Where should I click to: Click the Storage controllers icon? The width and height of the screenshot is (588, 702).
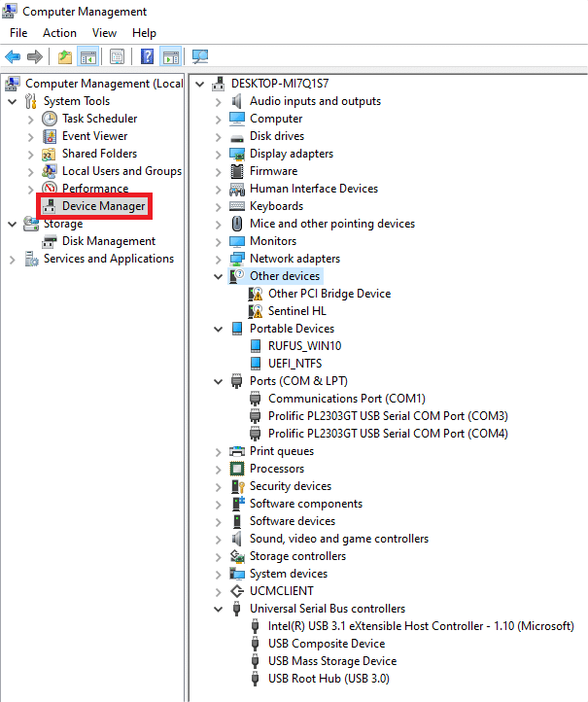pyautogui.click(x=237, y=556)
